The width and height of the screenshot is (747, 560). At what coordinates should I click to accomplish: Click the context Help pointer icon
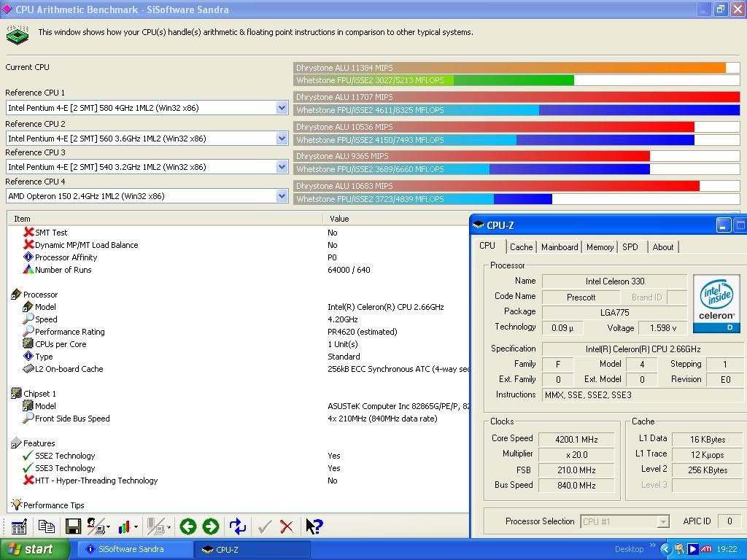(314, 526)
